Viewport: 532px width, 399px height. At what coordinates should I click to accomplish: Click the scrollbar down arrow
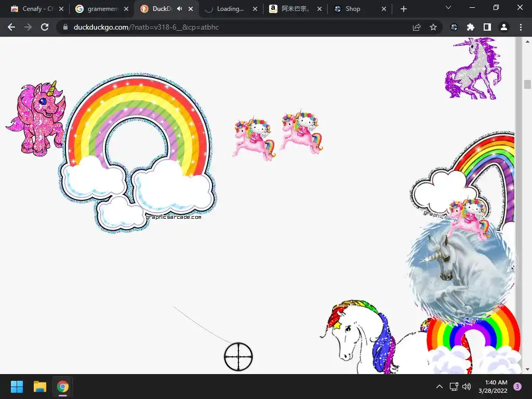527,369
